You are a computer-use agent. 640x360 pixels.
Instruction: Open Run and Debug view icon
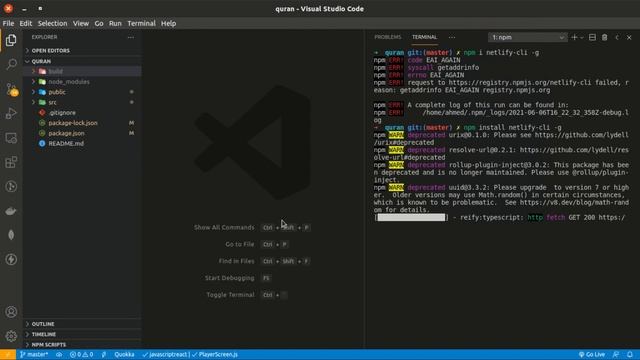tap(11, 113)
